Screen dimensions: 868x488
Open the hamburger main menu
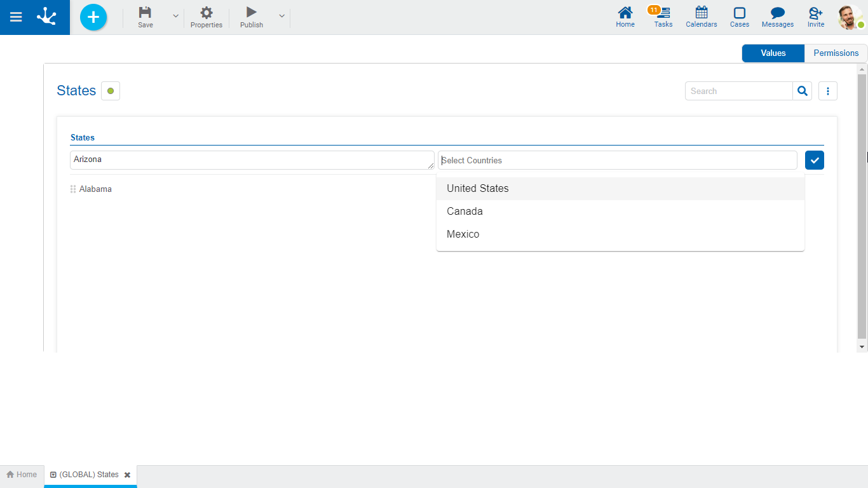[x=16, y=17]
